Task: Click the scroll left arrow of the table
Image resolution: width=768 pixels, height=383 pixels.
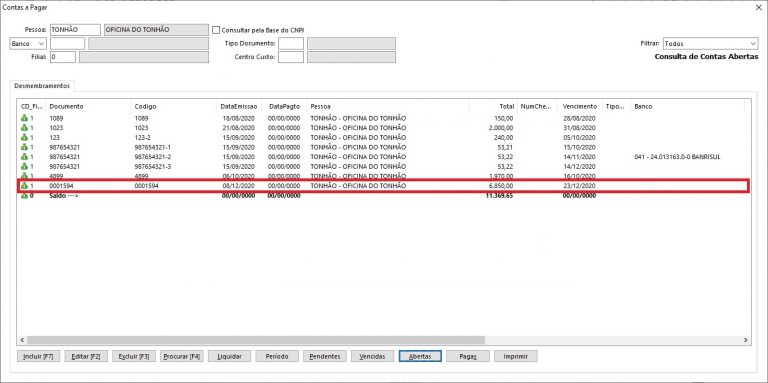Action: coord(22,340)
